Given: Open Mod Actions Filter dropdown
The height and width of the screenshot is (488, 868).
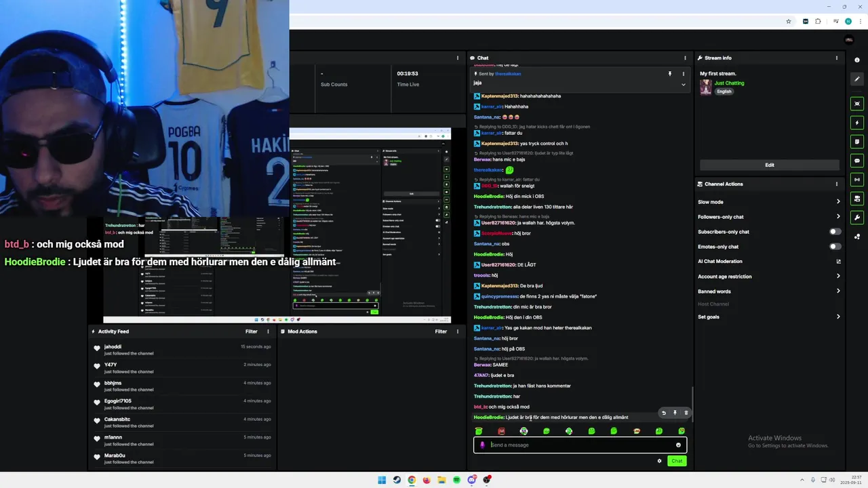Looking at the screenshot, I should point(441,331).
